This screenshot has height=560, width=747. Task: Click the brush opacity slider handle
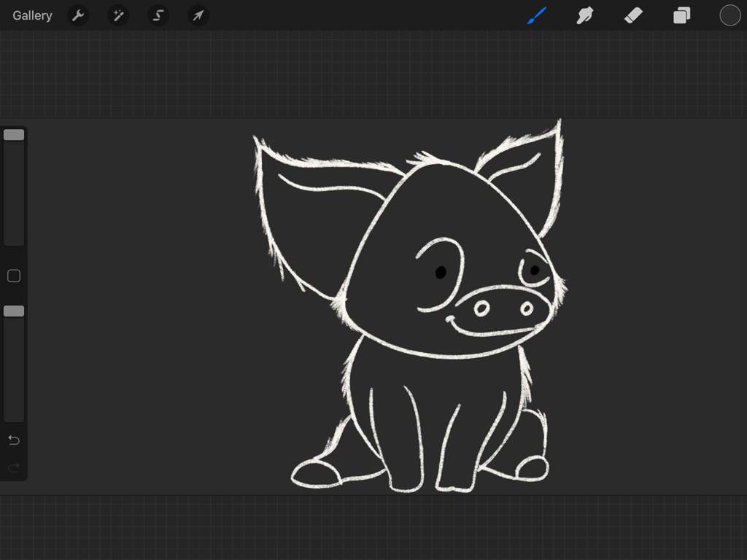pyautogui.click(x=14, y=311)
